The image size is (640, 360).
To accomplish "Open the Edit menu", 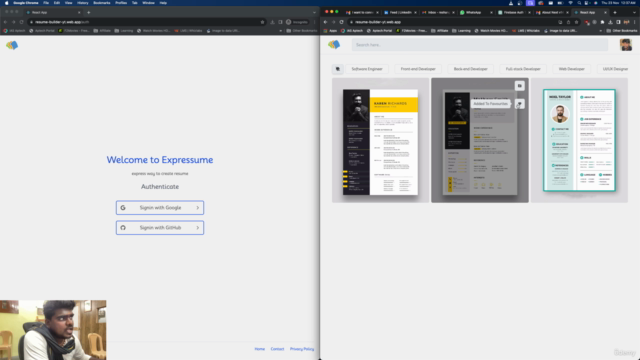I will click(57, 3).
